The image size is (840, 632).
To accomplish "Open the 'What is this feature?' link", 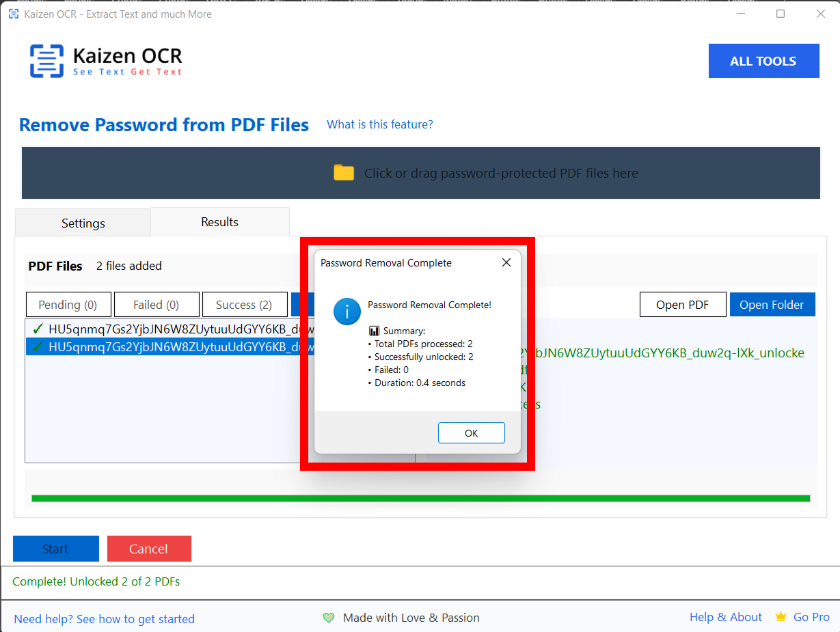I will coord(379,124).
